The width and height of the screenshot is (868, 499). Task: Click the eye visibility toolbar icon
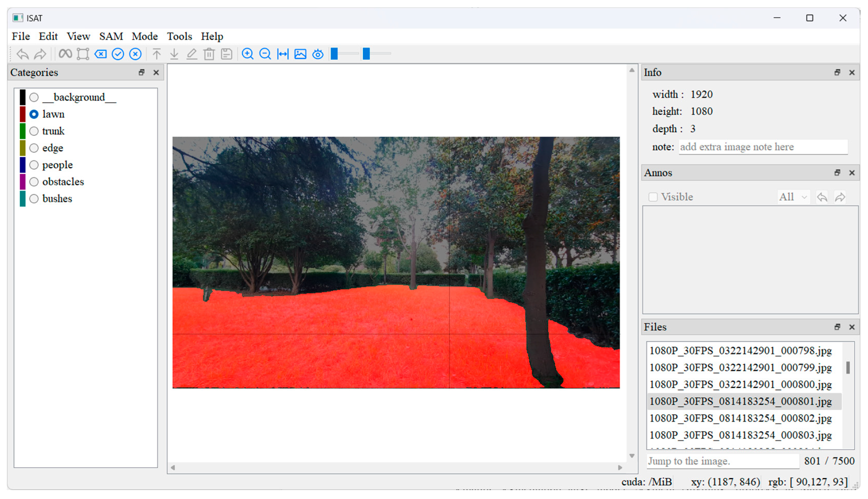tap(318, 54)
